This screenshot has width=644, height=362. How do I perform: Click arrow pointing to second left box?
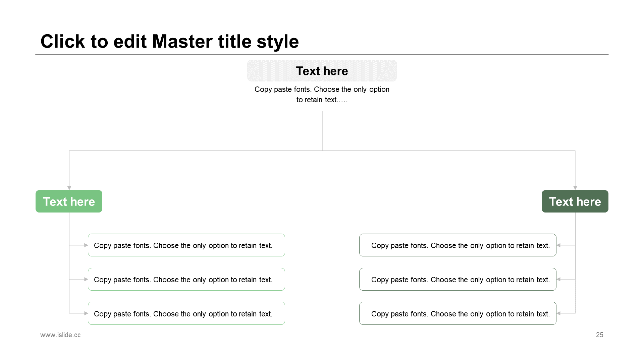tap(86, 279)
